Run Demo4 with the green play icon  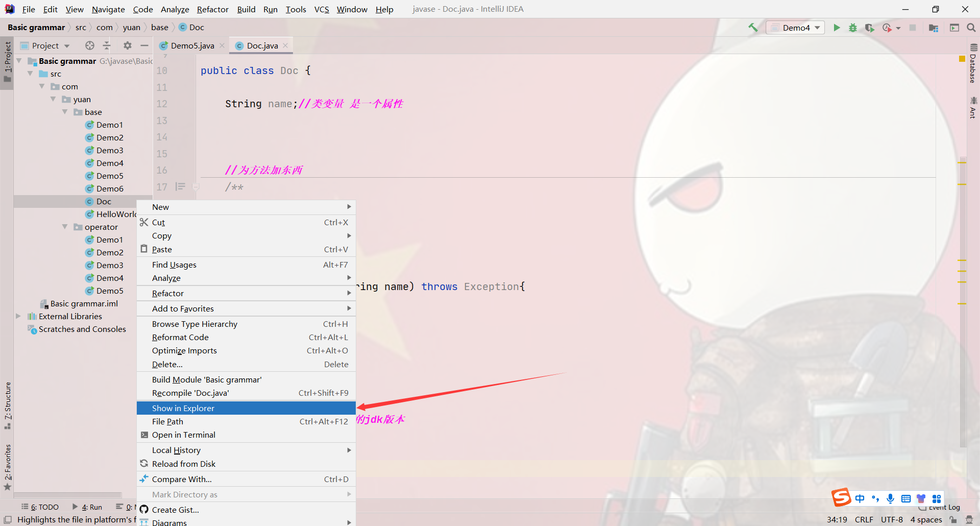tap(837, 28)
